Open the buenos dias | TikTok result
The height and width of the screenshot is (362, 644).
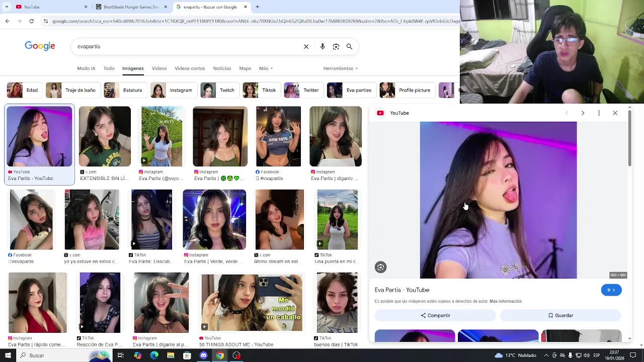pyautogui.click(x=337, y=303)
